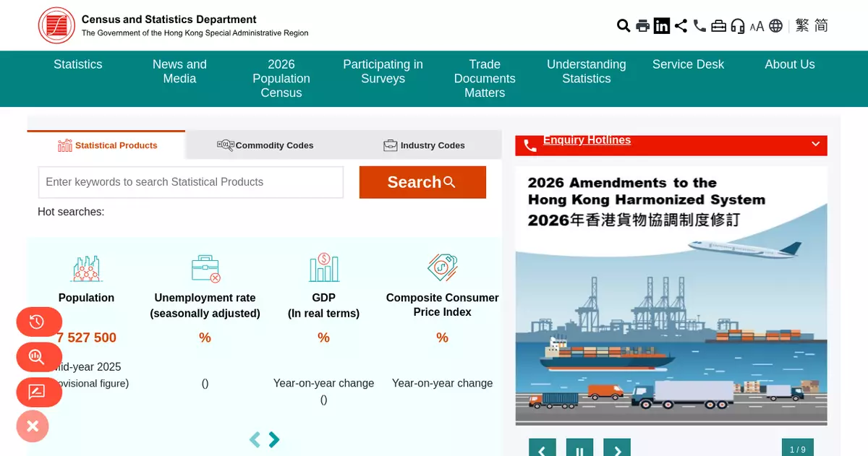Click the telephone contact icon in header
Viewport: 868px width, 456px height.
pos(699,26)
